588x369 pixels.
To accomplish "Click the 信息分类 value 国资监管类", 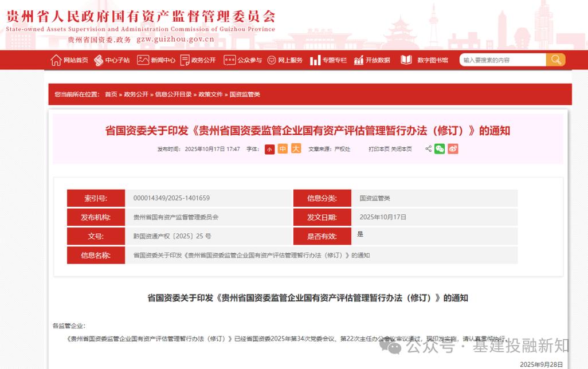I will click(375, 198).
